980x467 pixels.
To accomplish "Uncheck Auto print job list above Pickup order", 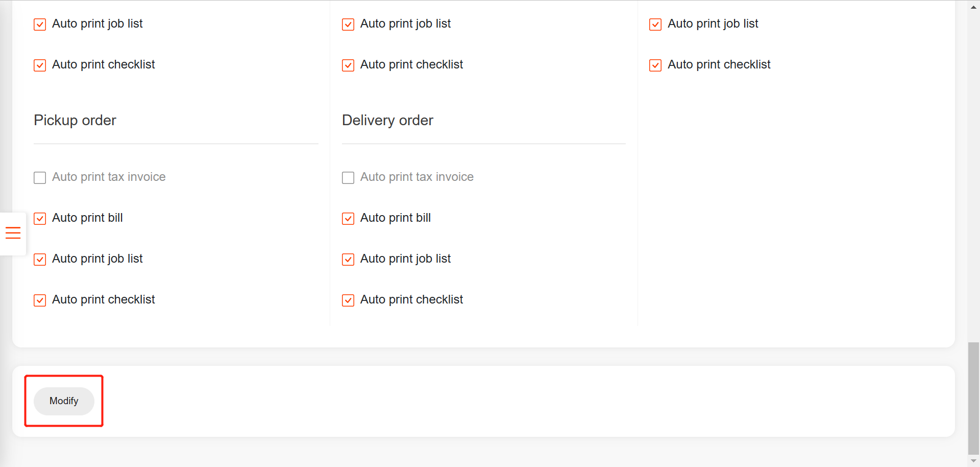I will click(40, 24).
